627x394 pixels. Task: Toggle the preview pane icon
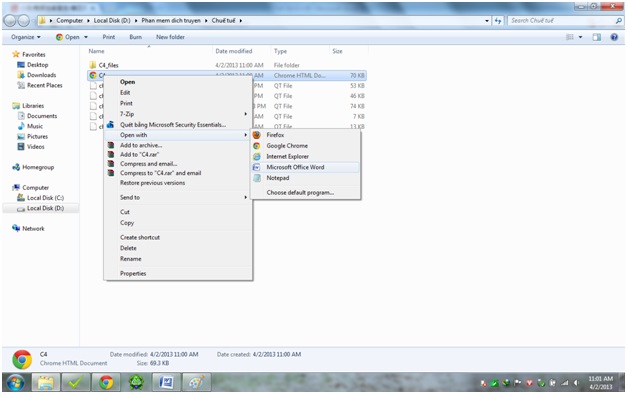pyautogui.click(x=597, y=37)
